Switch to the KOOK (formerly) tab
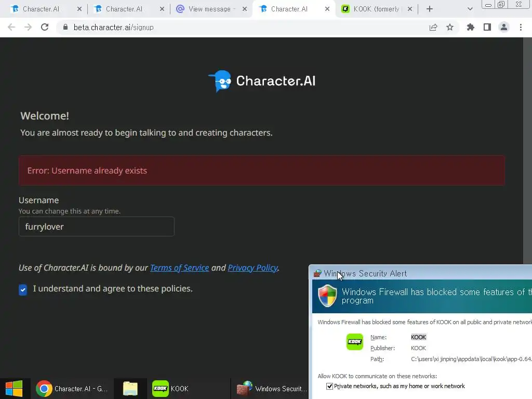This screenshot has width=532, height=399. click(x=376, y=9)
